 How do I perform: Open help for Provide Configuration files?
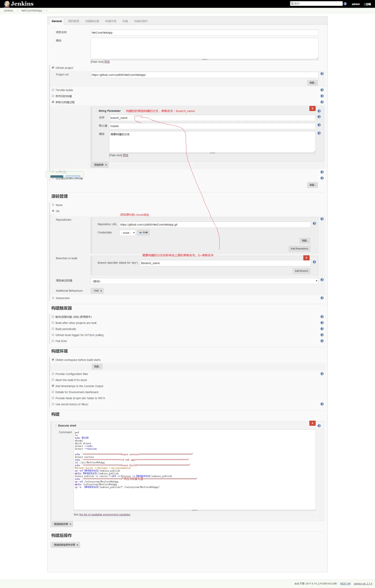[x=322, y=374]
